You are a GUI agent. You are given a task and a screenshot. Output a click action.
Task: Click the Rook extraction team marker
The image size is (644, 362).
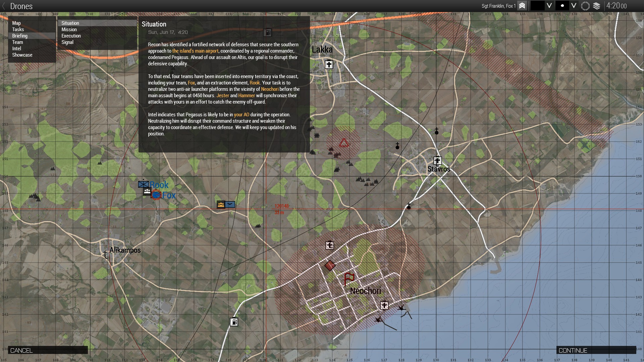(144, 184)
